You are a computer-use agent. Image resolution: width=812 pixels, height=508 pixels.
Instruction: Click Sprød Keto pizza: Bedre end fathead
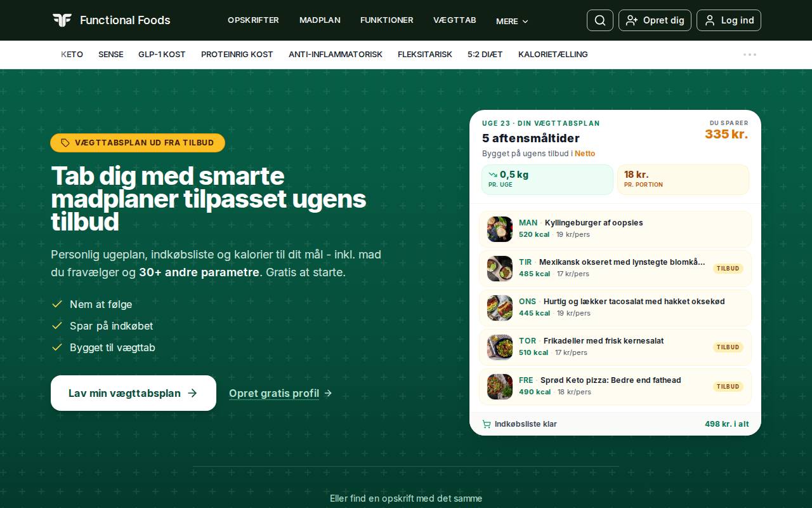tap(610, 380)
